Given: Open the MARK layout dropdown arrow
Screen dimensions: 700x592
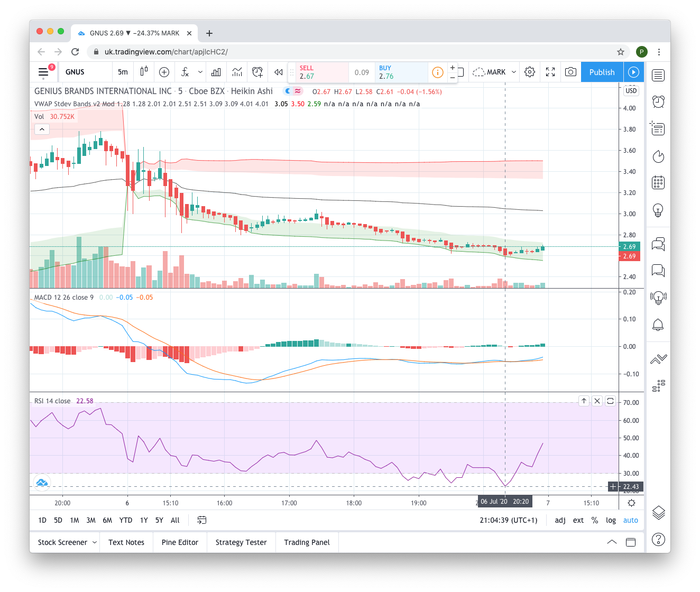Looking at the screenshot, I should pos(513,72).
